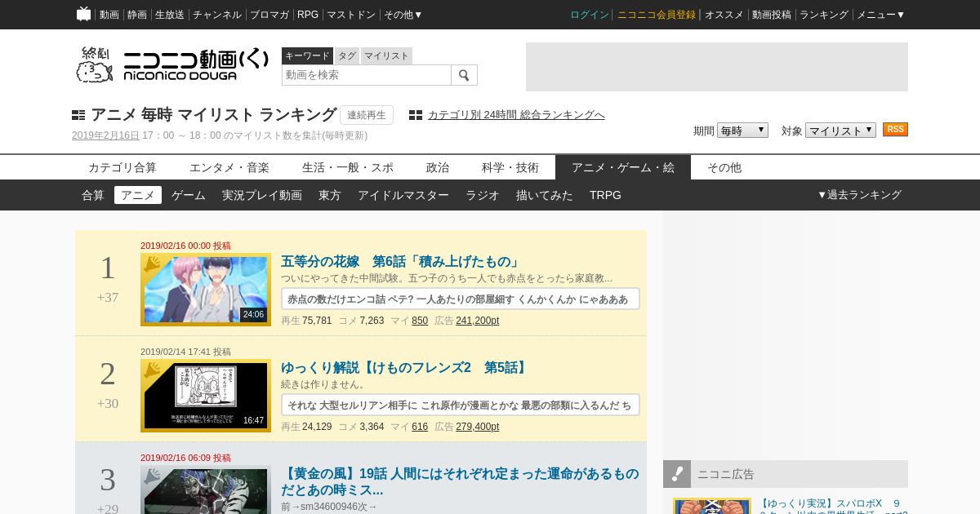This screenshot has height=514, width=980.
Task: Click the 連続再生 button
Action: [367, 115]
